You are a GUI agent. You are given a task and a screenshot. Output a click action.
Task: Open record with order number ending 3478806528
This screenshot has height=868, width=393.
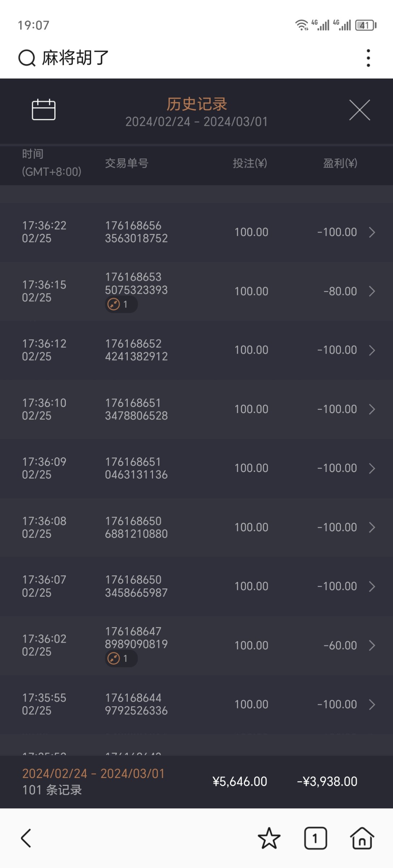(136, 409)
